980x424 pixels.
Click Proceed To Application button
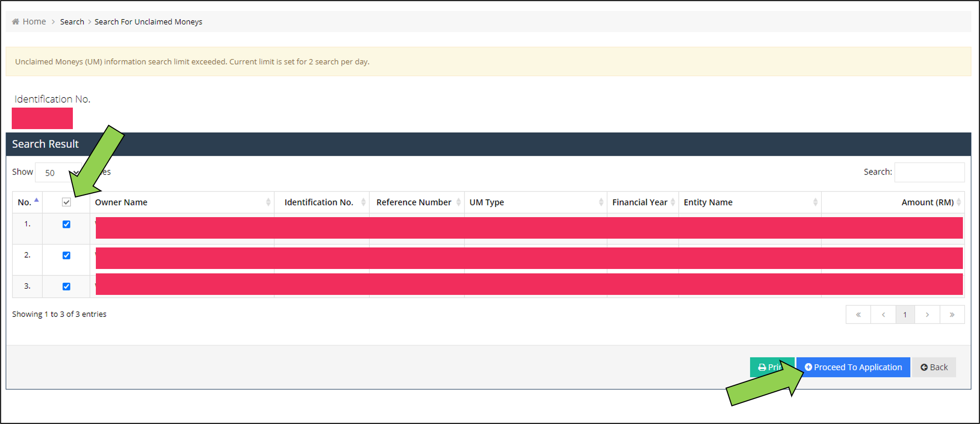[x=853, y=367]
